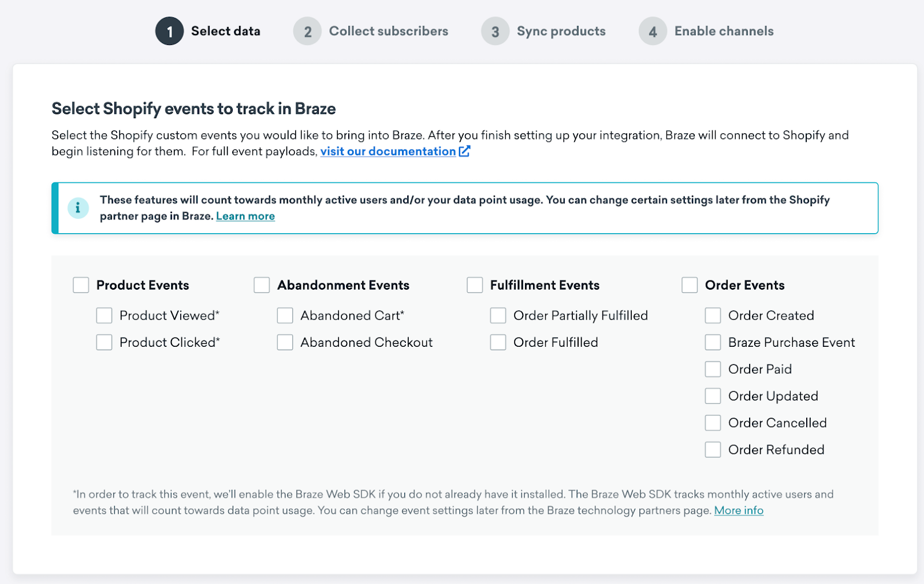The image size is (924, 584).
Task: Tick the Order Fulfilled checkbox
Action: tap(498, 342)
